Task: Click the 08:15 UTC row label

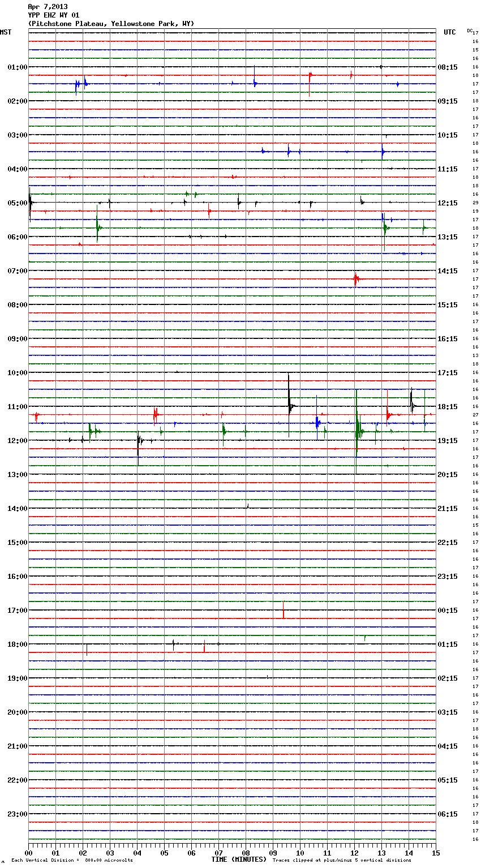Action: point(448,67)
